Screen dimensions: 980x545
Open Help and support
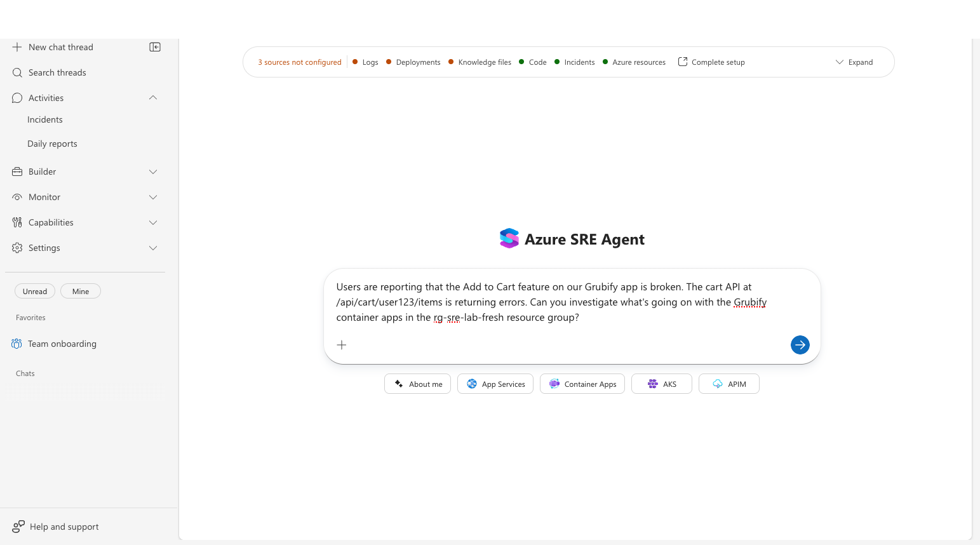tap(56, 527)
